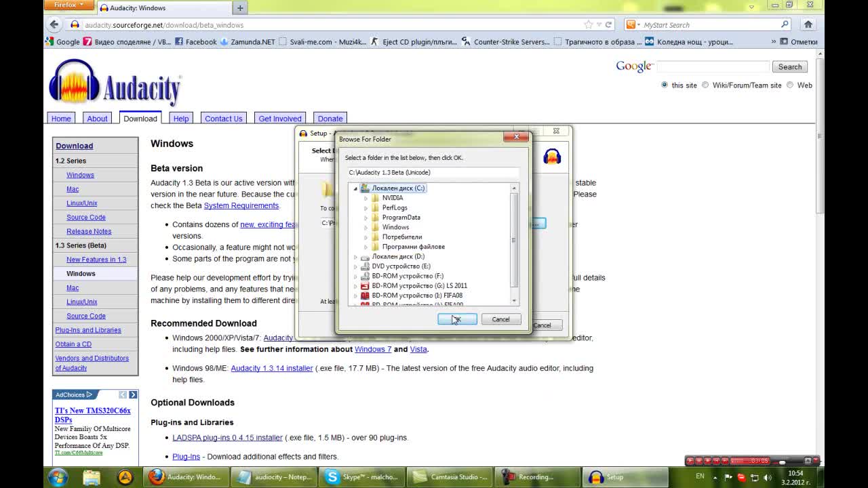Image resolution: width=868 pixels, height=488 pixels.
Task: Show hidden tray icons with the arrow
Action: (x=716, y=477)
